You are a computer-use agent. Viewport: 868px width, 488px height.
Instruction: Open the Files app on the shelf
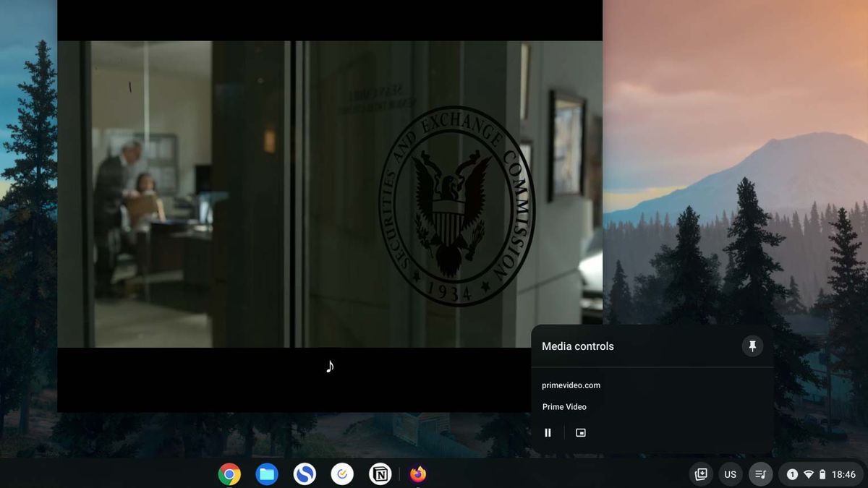[266, 474]
